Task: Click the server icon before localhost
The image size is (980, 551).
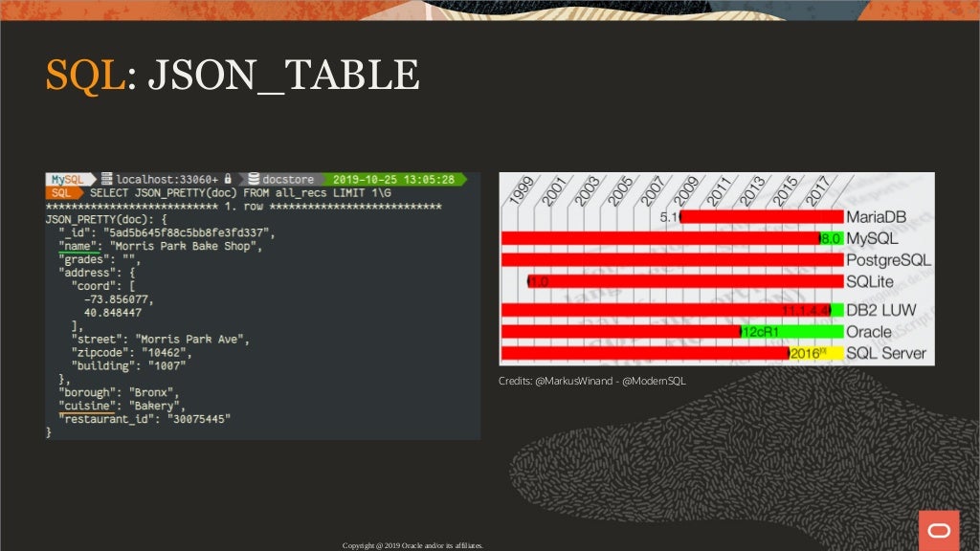Action: tap(107, 179)
